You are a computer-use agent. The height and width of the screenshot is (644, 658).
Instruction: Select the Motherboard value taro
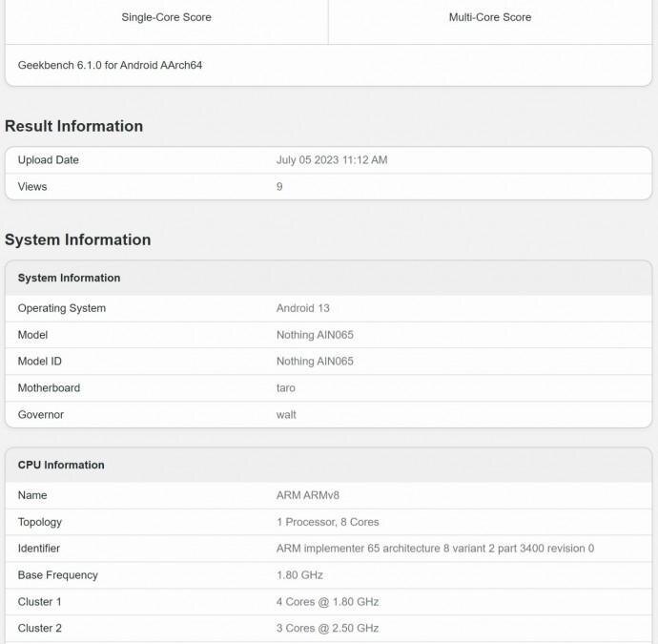point(285,388)
